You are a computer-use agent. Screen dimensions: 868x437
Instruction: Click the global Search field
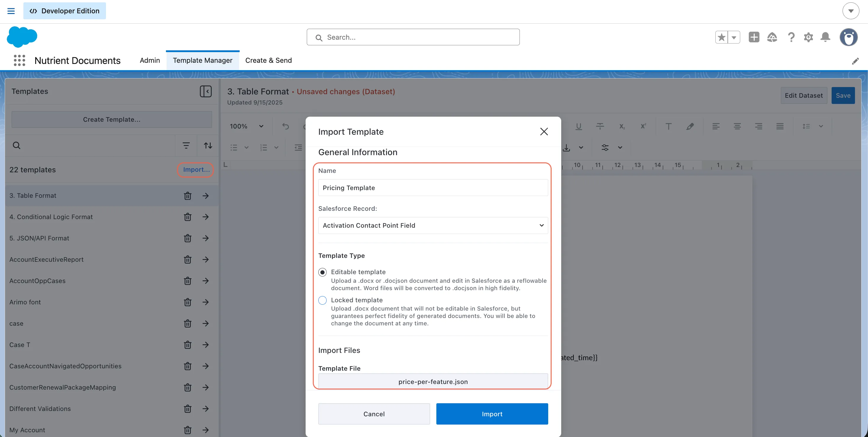click(x=413, y=37)
